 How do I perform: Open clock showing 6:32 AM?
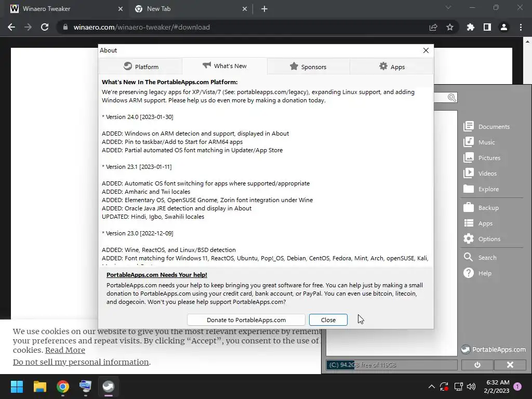[497, 387]
